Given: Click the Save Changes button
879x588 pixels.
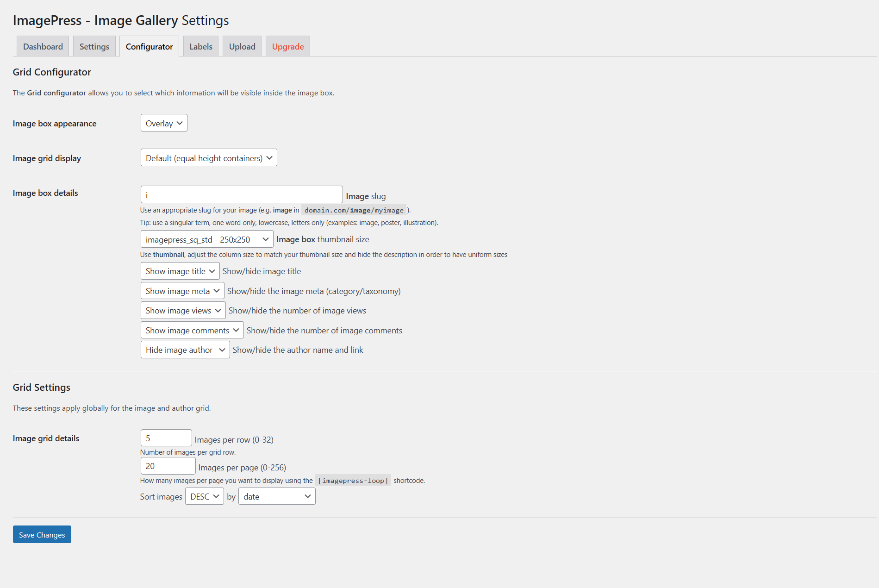Looking at the screenshot, I should tap(42, 534).
